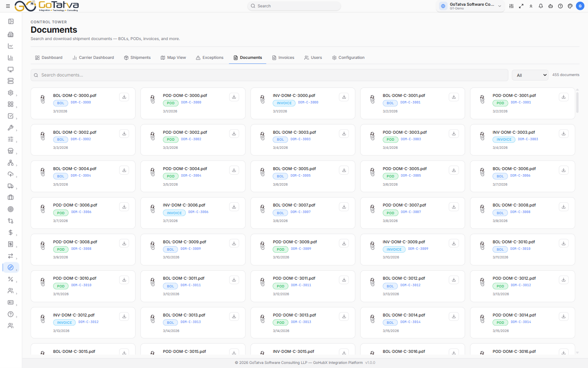588x368 pixels.
Task: Open shipment link DOM-C-3000 under BOL-DOM-C-3000.pdf
Action: point(81,103)
